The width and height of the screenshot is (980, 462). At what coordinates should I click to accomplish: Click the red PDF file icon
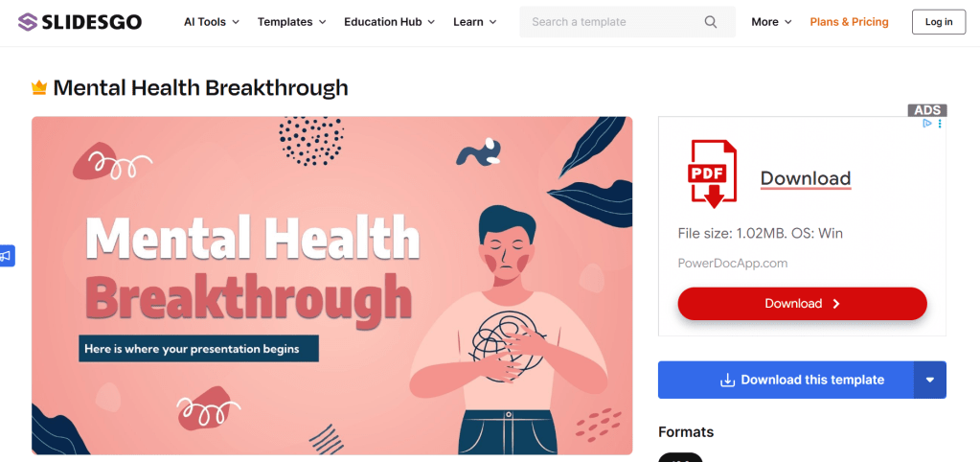(713, 173)
